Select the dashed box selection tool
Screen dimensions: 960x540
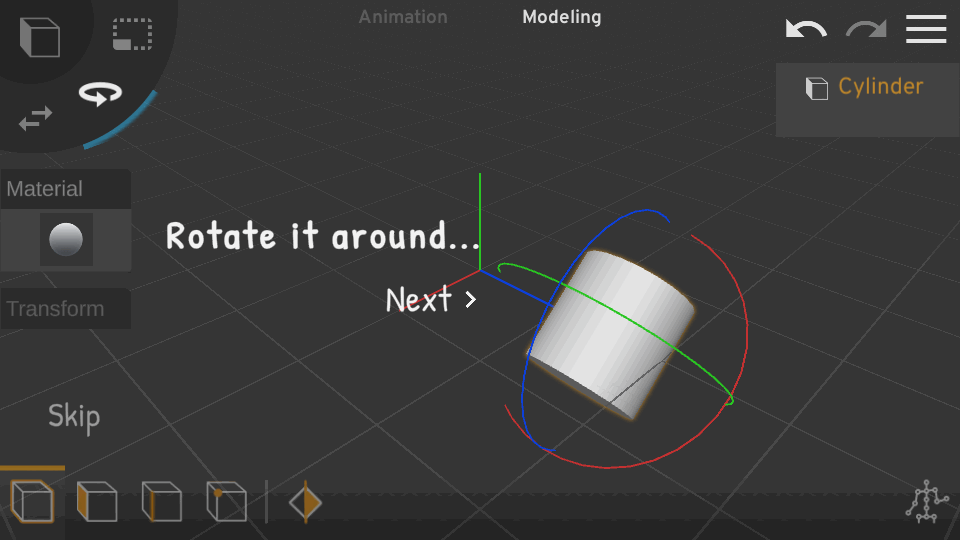pos(132,34)
